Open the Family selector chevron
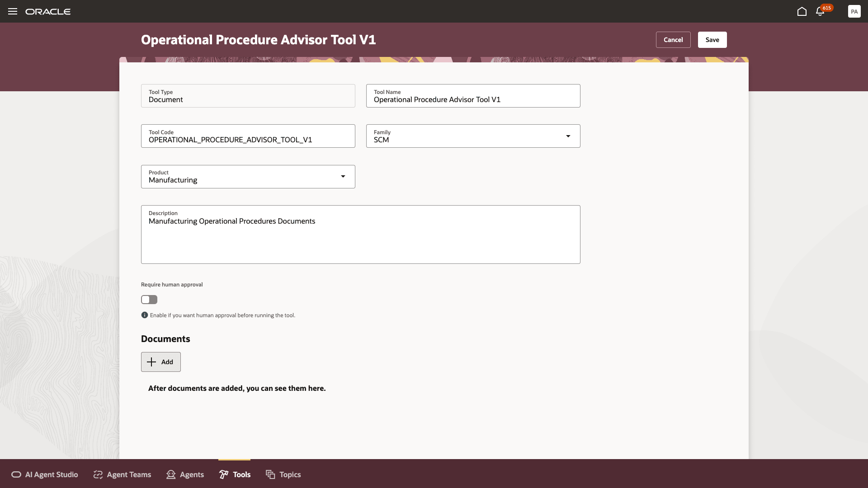The height and width of the screenshot is (488, 868). click(x=568, y=136)
